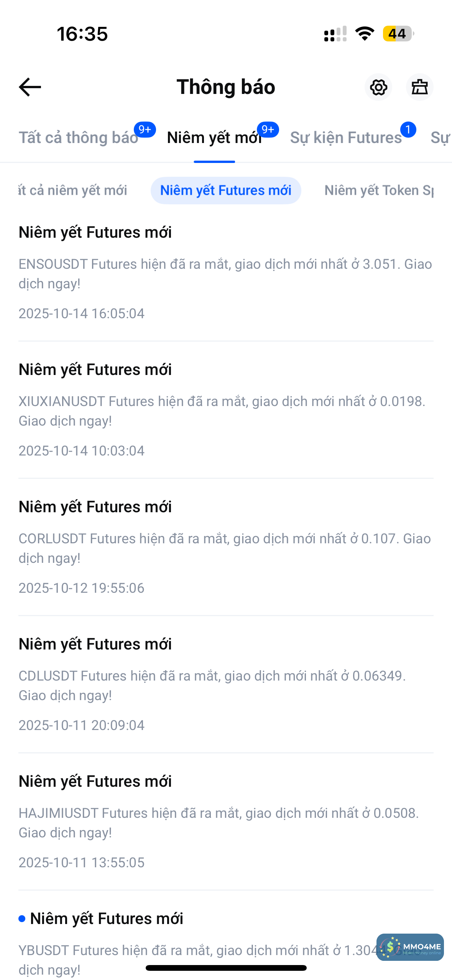Tap the back arrow icon
The height and width of the screenshot is (980, 452).
tap(30, 87)
